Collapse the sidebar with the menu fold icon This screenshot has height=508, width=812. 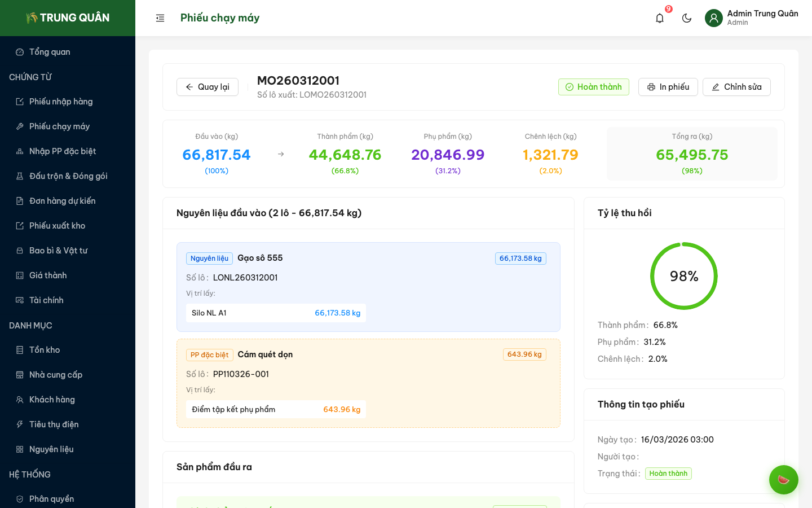160,18
